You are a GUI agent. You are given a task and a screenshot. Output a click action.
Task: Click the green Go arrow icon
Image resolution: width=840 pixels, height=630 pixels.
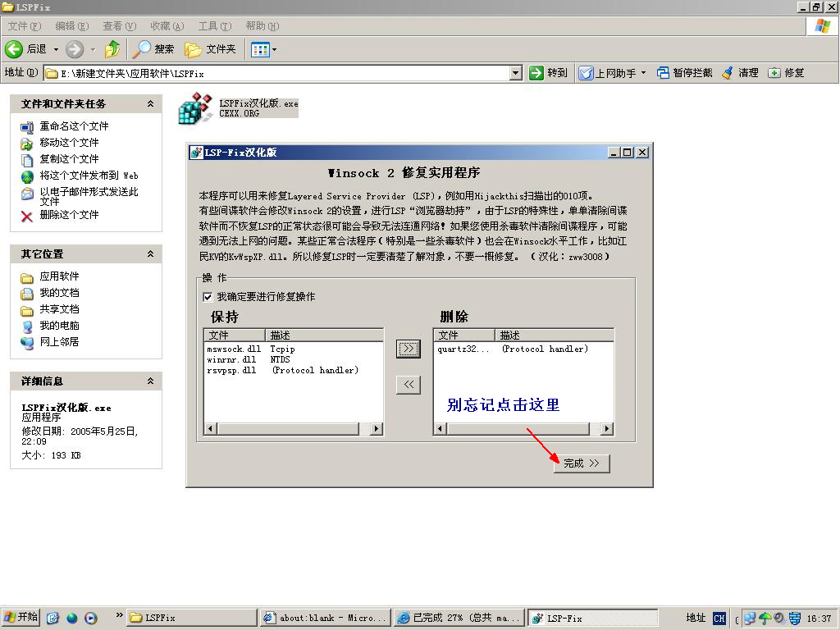tap(536, 73)
